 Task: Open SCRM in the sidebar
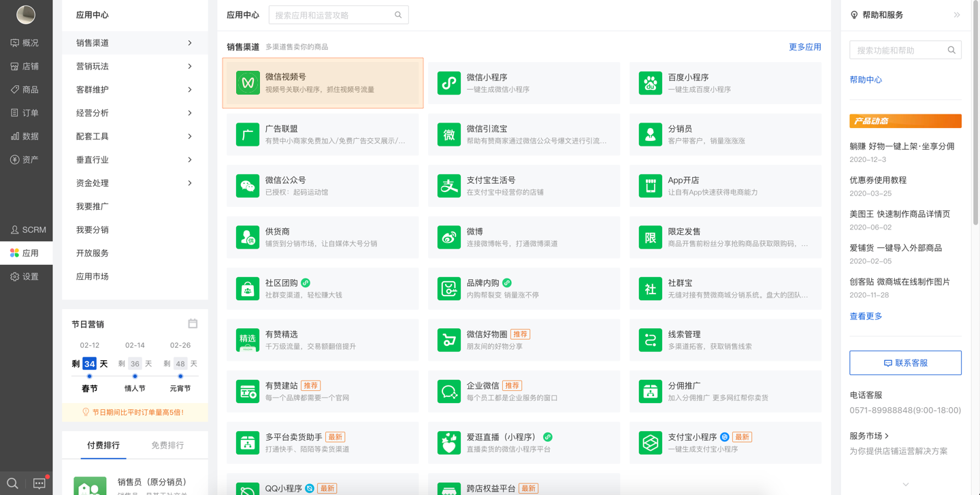click(26, 229)
